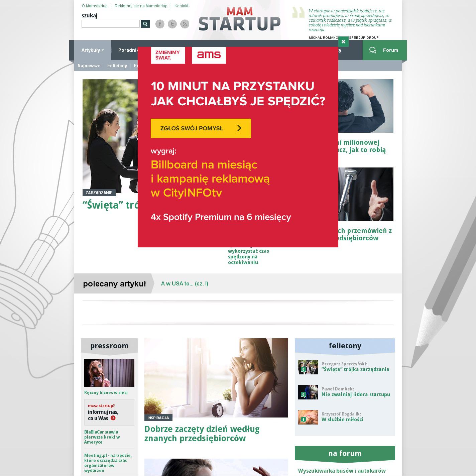Close the red AMS advertisement popup
476x476 pixels.
pyautogui.click(x=343, y=42)
